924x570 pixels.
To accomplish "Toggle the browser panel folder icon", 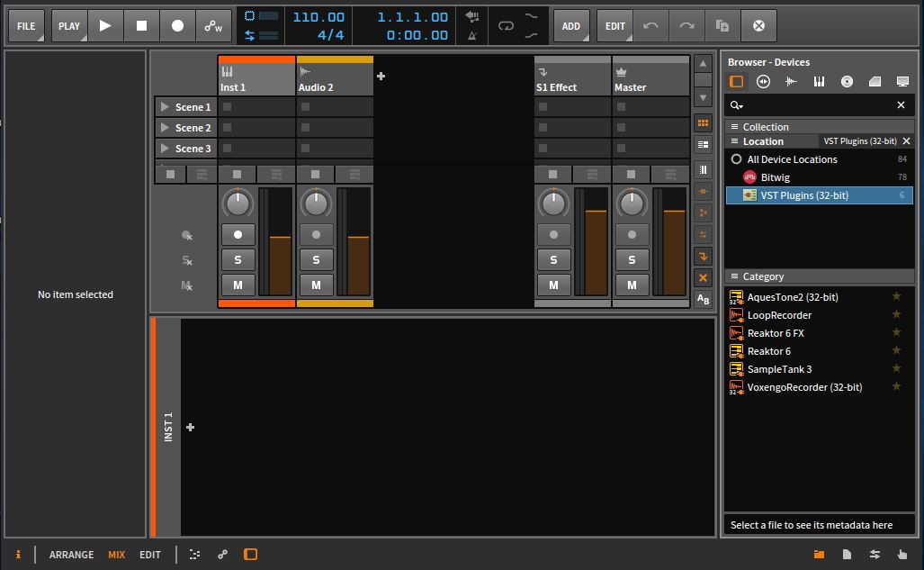I will [819, 554].
